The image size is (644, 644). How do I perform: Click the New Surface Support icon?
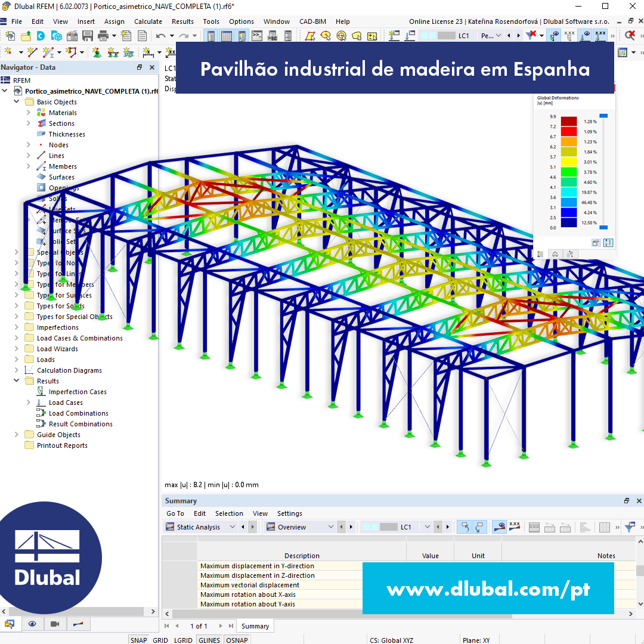(x=129, y=52)
